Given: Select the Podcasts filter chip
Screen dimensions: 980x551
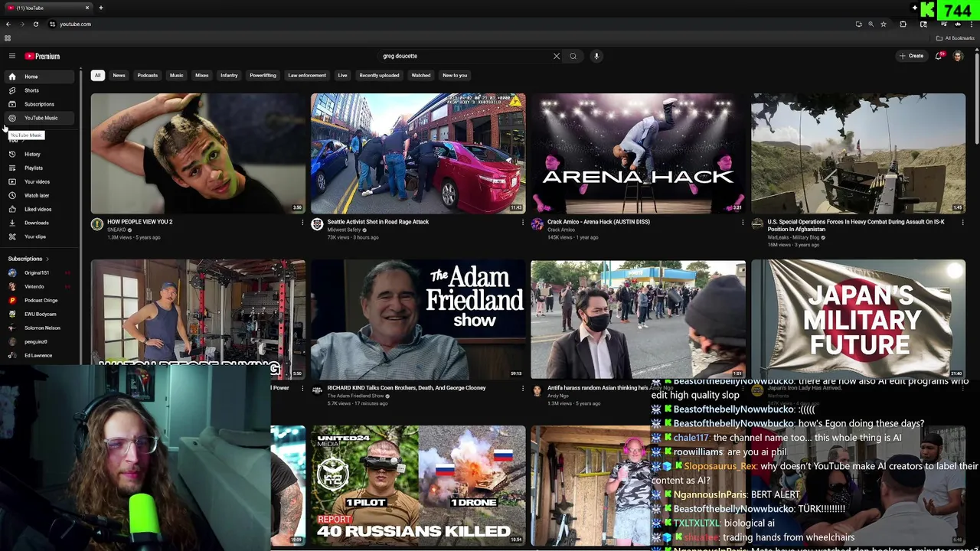Looking at the screenshot, I should pos(148,75).
